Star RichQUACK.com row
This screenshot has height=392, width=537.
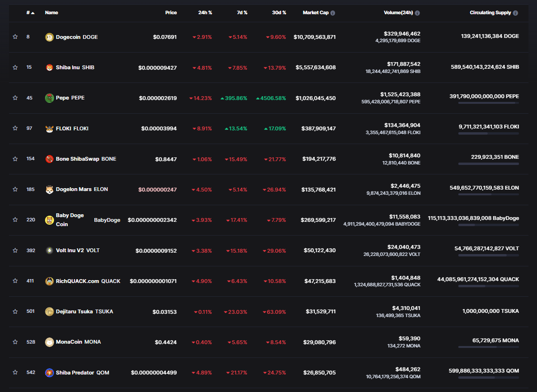(x=15, y=281)
